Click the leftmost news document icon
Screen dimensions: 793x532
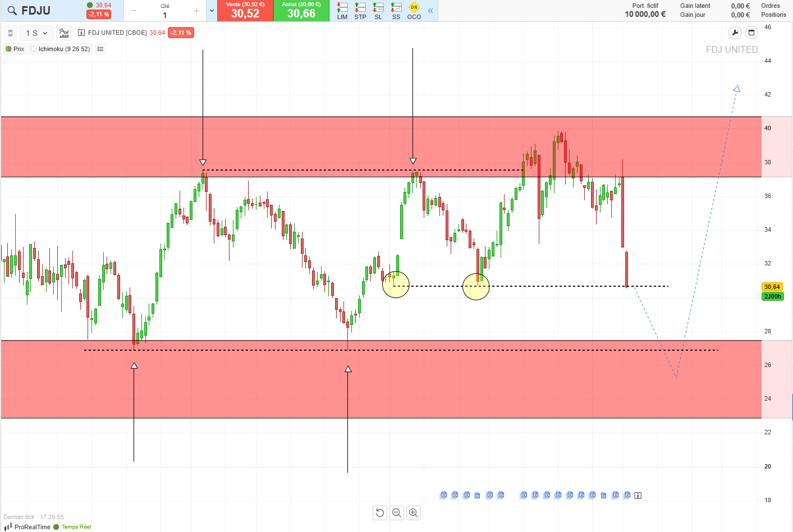click(x=443, y=495)
